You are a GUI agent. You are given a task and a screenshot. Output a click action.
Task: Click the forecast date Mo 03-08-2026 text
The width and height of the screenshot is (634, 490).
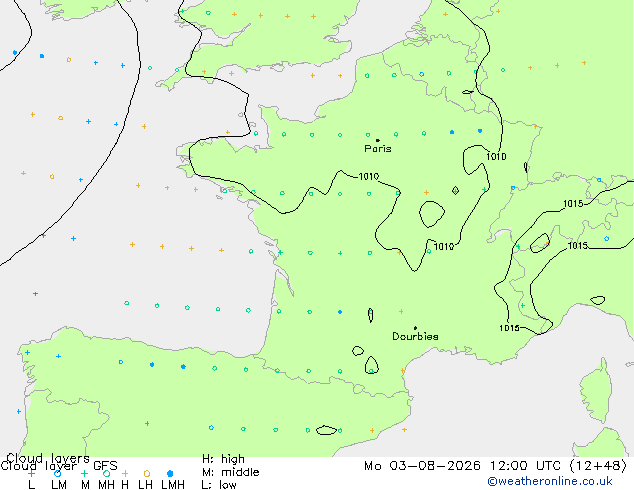[x=422, y=466]
